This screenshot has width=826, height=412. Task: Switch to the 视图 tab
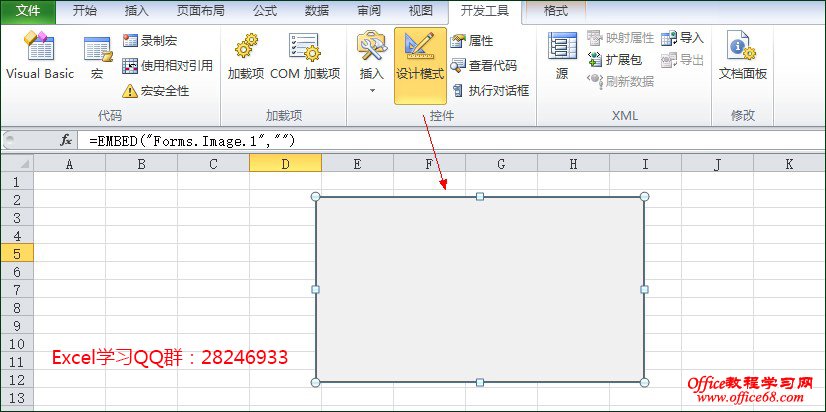tap(420, 12)
